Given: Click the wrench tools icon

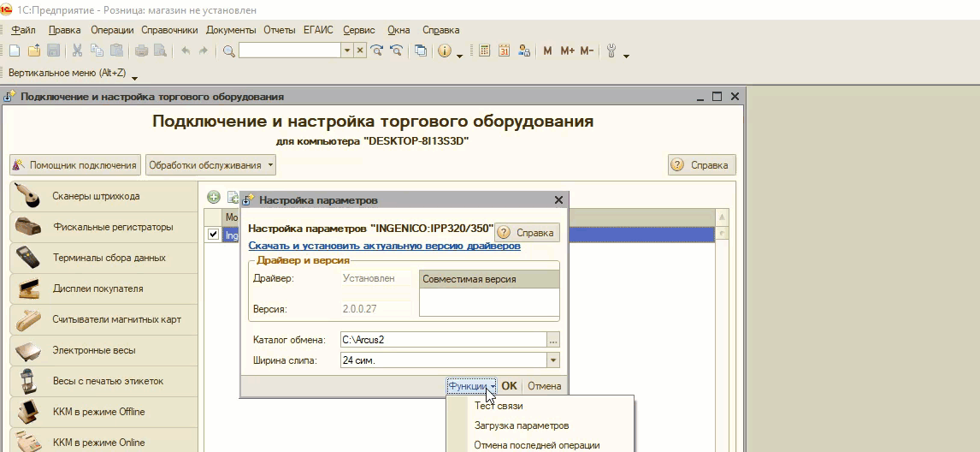Looking at the screenshot, I should pos(611,51).
